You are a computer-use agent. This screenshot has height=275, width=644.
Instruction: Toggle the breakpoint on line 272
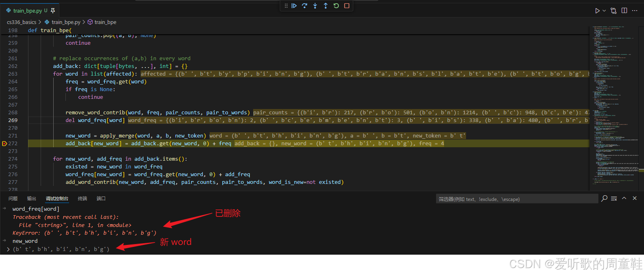4,144
